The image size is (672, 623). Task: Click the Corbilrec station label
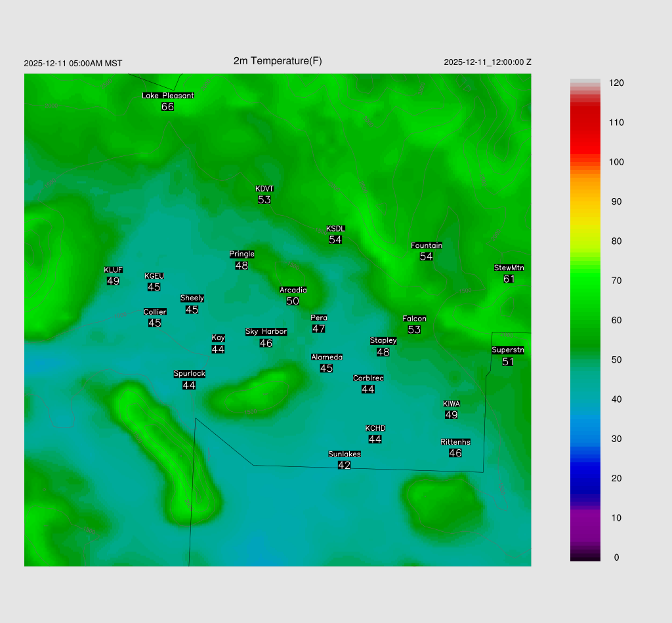click(x=368, y=378)
